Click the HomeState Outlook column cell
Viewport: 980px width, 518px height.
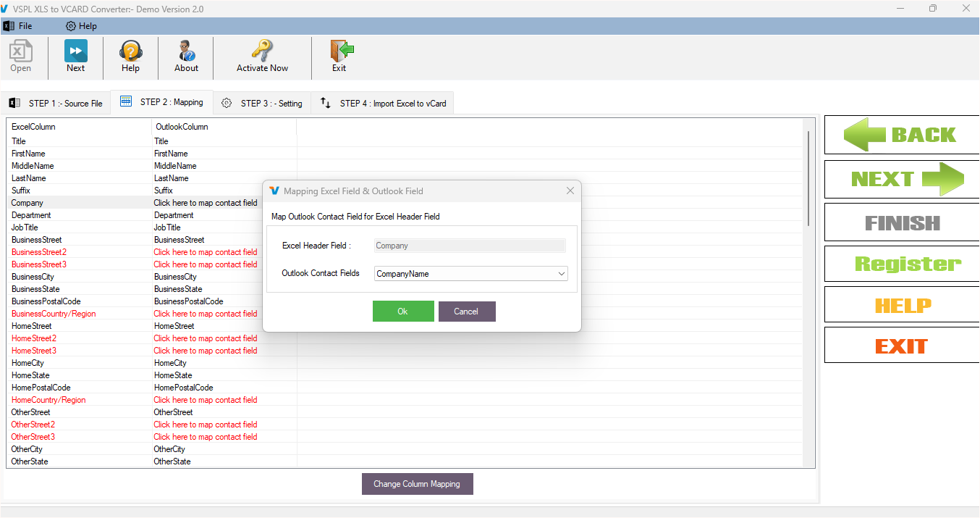click(173, 375)
